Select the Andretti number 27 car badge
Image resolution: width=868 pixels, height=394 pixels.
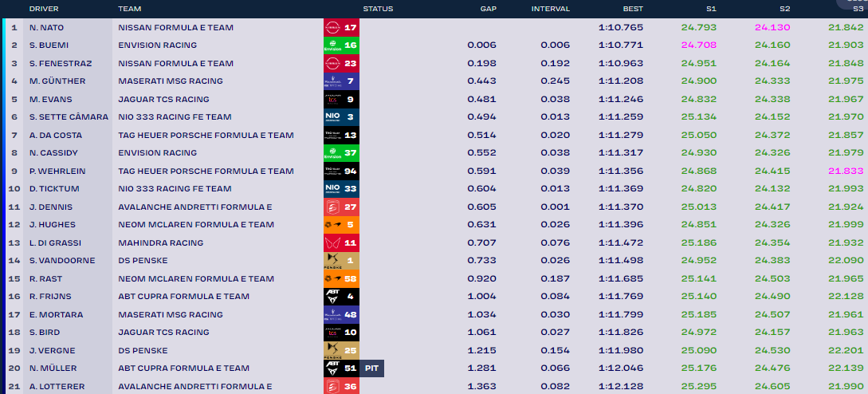pyautogui.click(x=341, y=207)
